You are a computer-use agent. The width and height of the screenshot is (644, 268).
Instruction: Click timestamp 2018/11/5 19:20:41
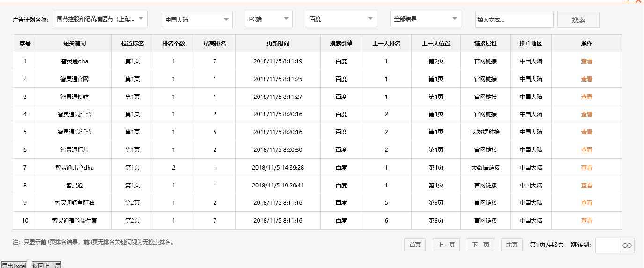(x=278, y=186)
